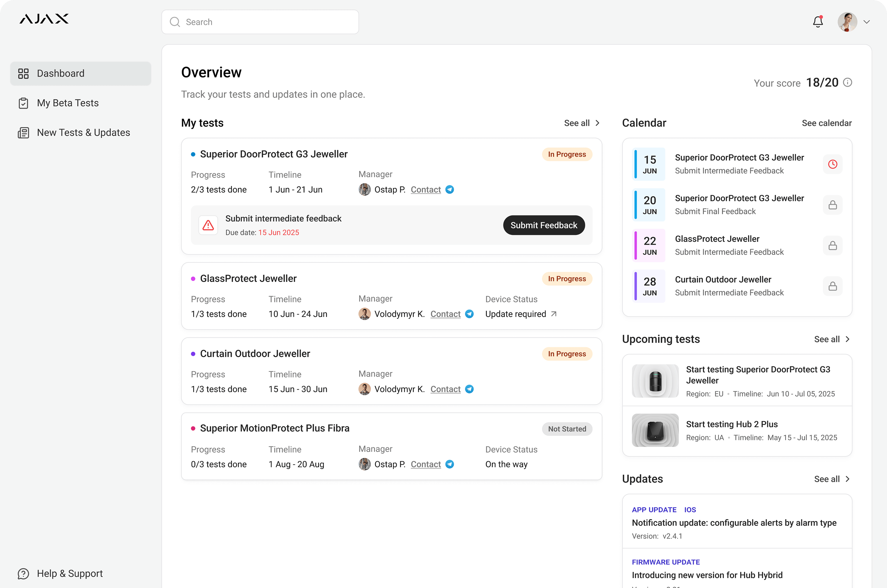The height and width of the screenshot is (588, 887).
Task: Click the My Beta Tests clipboard icon
Action: coord(23,103)
